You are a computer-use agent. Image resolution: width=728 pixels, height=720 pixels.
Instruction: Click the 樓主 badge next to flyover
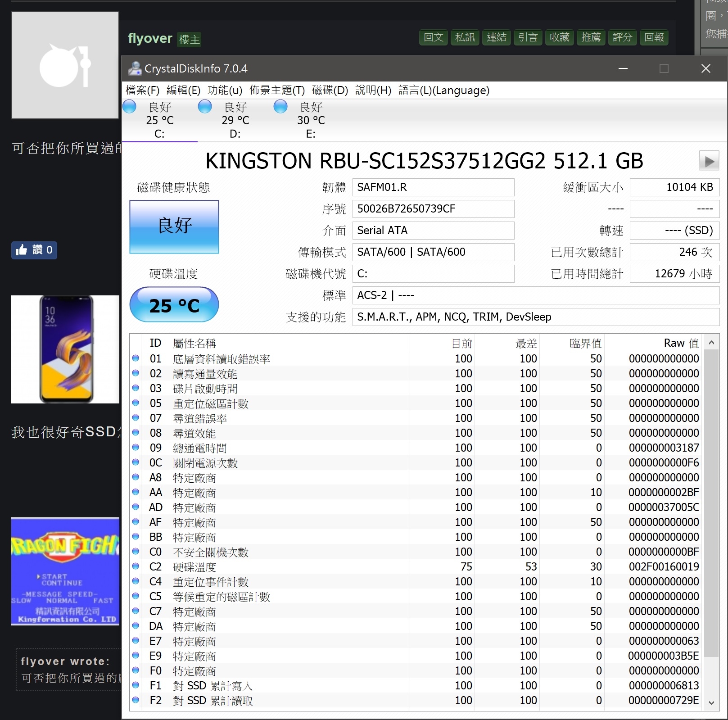(x=189, y=40)
